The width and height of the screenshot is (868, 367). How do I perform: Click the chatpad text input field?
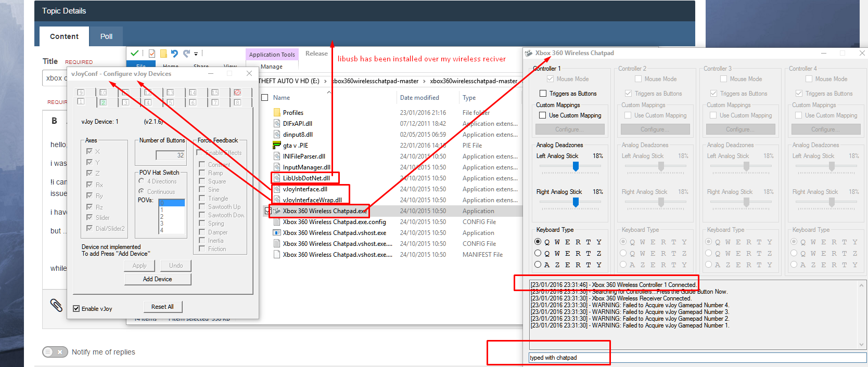point(697,358)
